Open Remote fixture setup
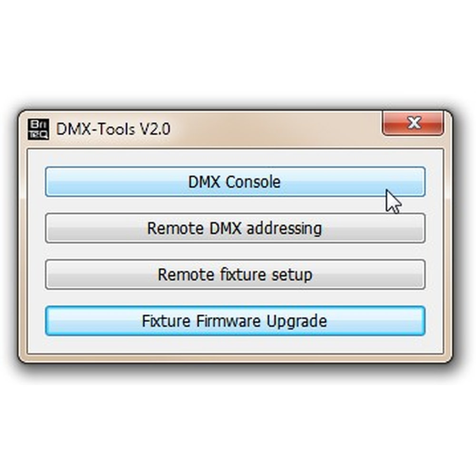 (x=235, y=275)
